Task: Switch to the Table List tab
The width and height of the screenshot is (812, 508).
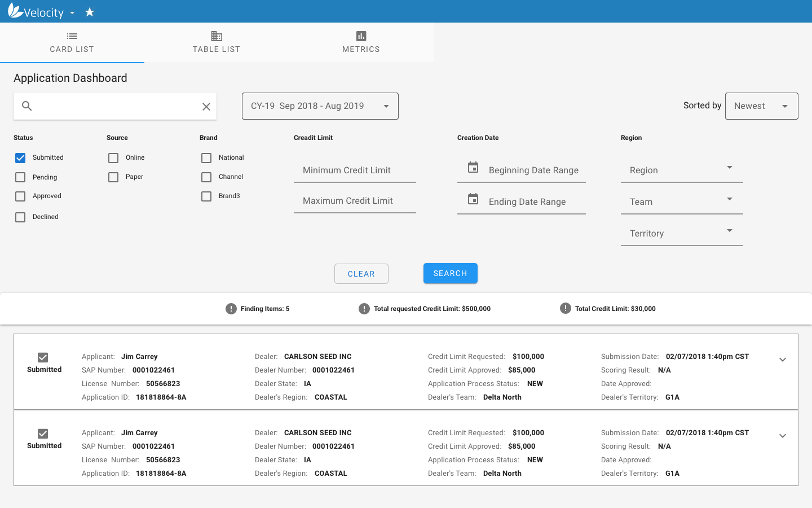Action: pyautogui.click(x=217, y=43)
